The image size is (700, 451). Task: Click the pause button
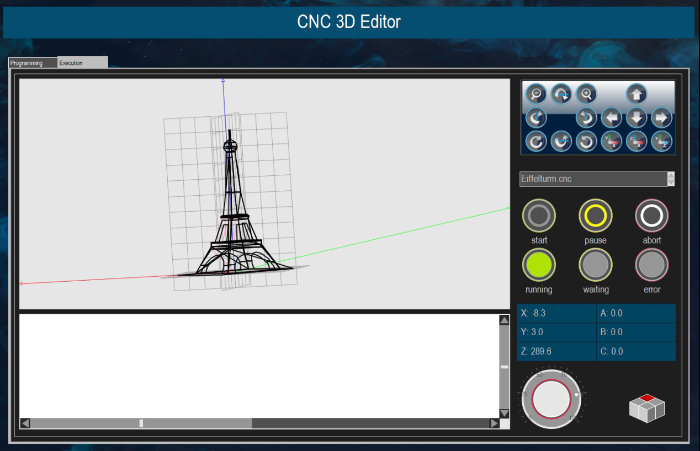(596, 216)
